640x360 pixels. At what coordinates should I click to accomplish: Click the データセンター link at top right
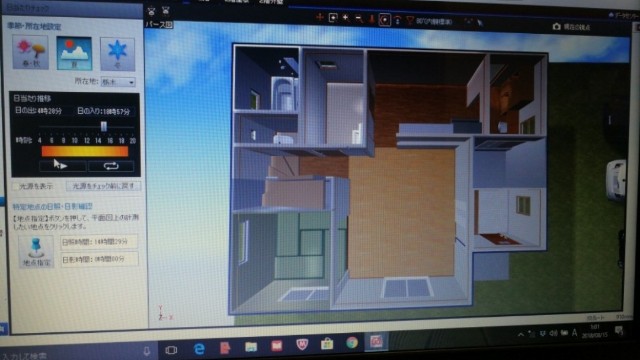(624, 16)
